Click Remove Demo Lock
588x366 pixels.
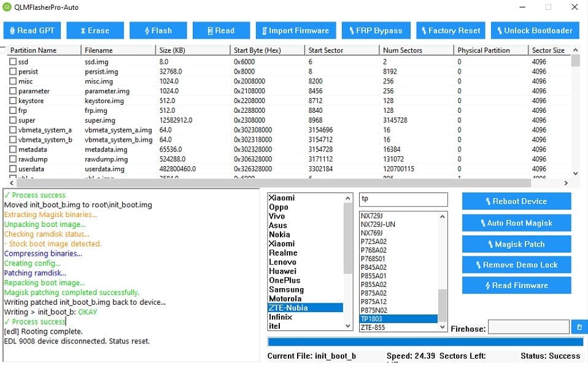(x=516, y=265)
